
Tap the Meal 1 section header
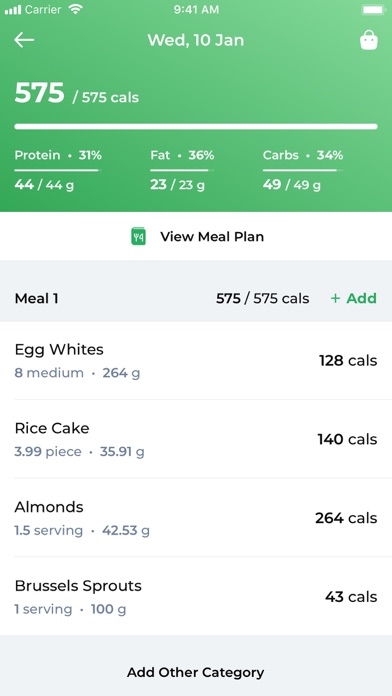point(196,298)
